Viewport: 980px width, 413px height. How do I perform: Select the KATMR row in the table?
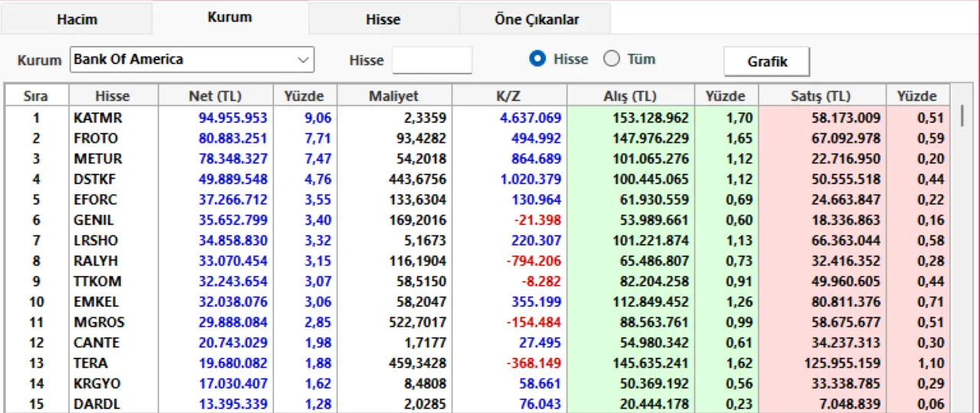97,118
